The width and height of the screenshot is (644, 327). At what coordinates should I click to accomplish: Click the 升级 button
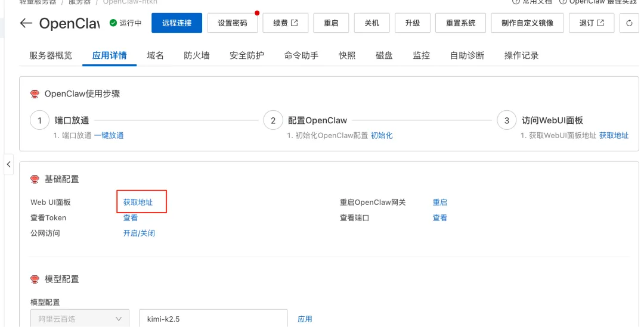[x=413, y=23]
